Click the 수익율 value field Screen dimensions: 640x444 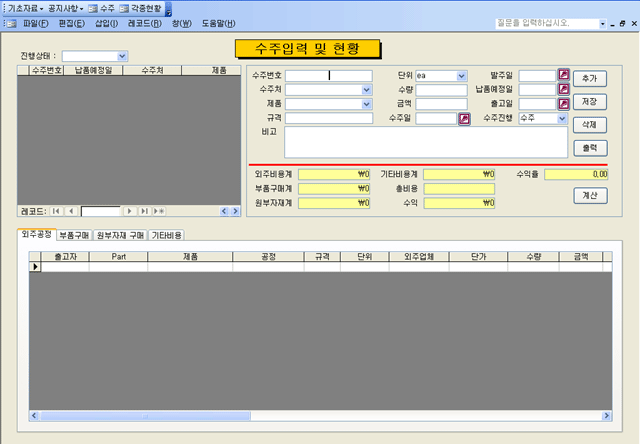click(x=576, y=175)
